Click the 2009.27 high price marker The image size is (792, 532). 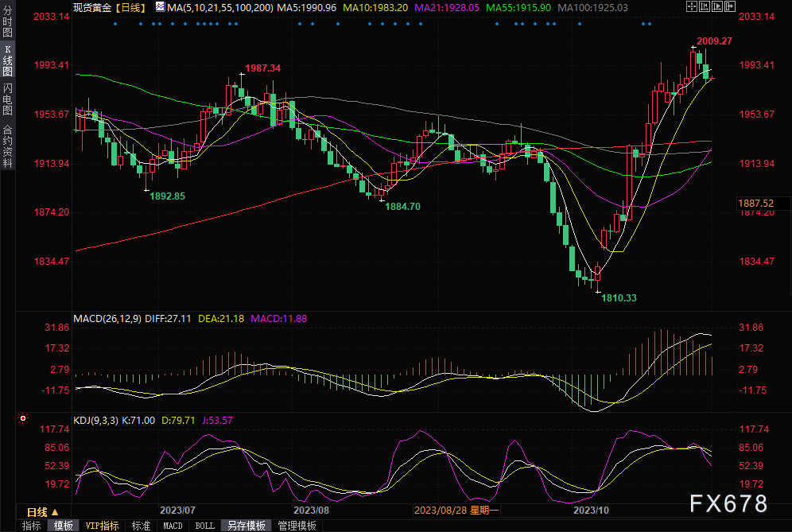click(713, 41)
